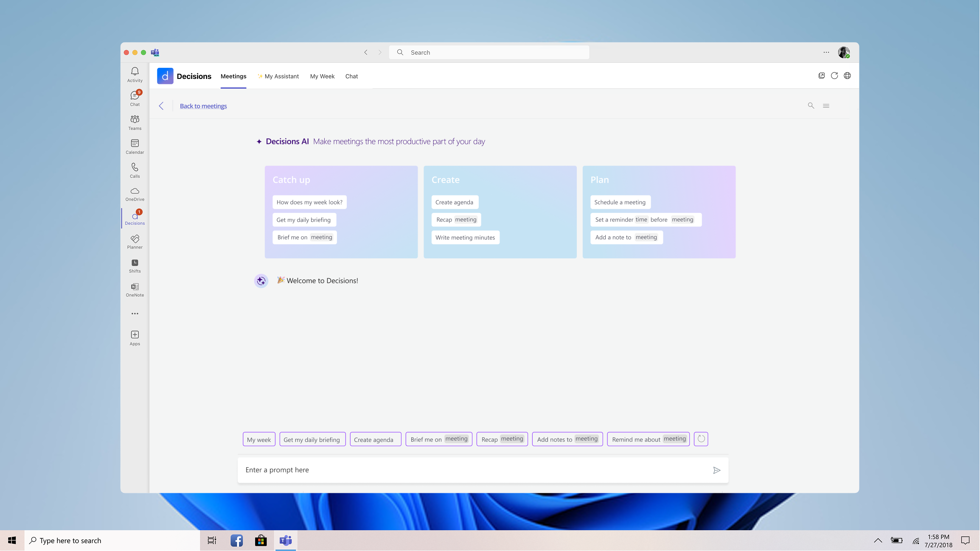This screenshot has height=551, width=980.
Task: Click the reload icon in the app header
Action: click(x=834, y=76)
